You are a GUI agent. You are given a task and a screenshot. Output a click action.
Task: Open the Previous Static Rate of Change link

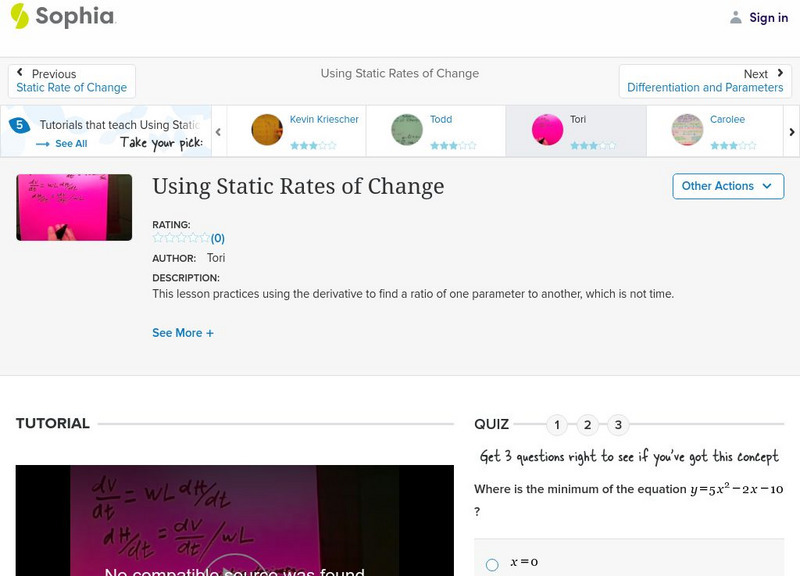[71, 85]
